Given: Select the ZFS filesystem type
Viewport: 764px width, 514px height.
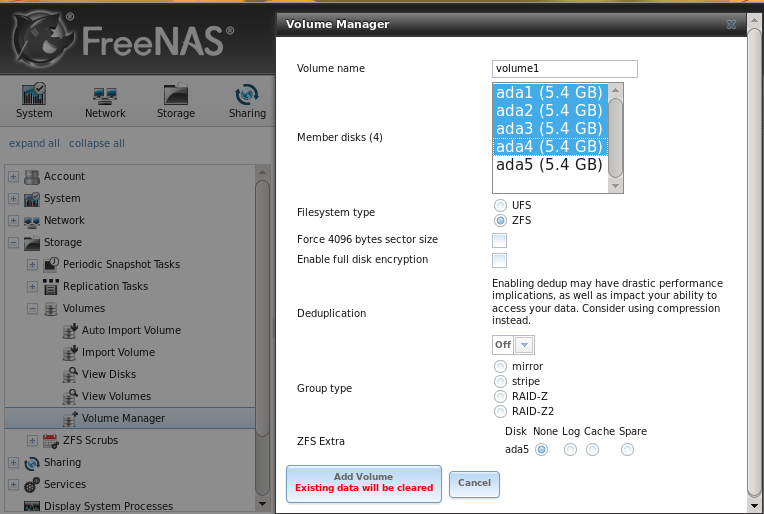Looking at the screenshot, I should click(500, 221).
